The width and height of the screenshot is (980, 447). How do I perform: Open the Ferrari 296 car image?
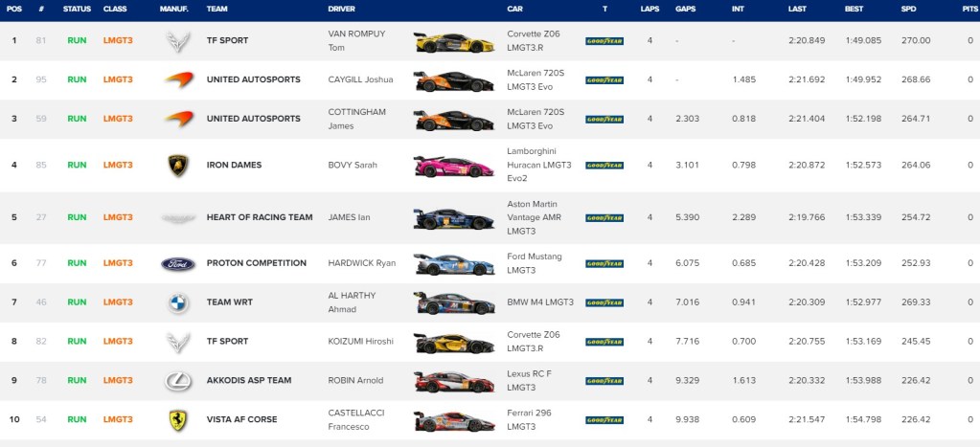pyautogui.click(x=454, y=421)
